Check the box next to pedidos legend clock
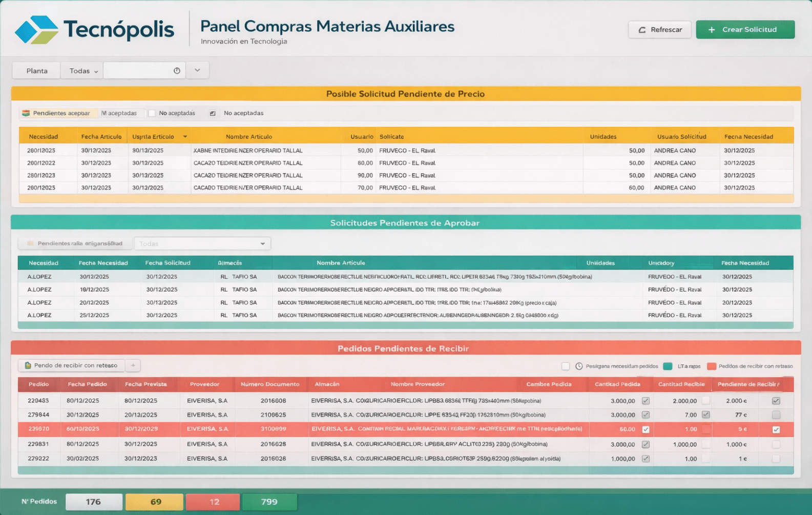The height and width of the screenshot is (515, 812). (566, 366)
